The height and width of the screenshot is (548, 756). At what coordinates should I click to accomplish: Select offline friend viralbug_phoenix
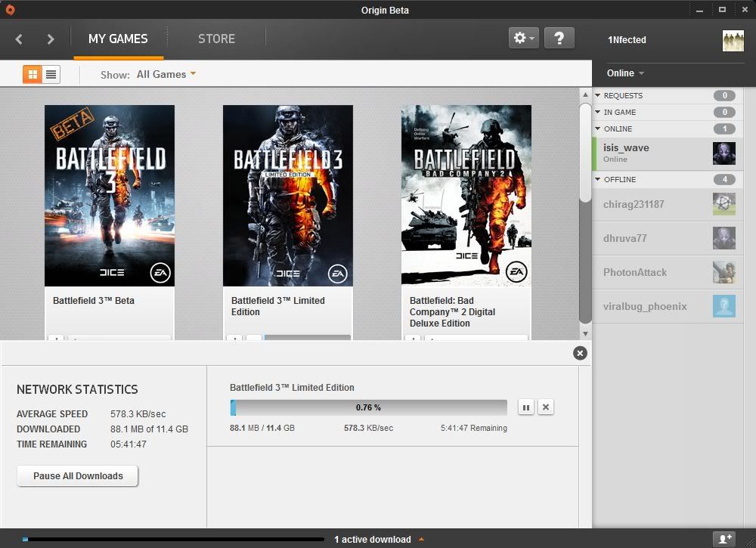click(x=668, y=307)
